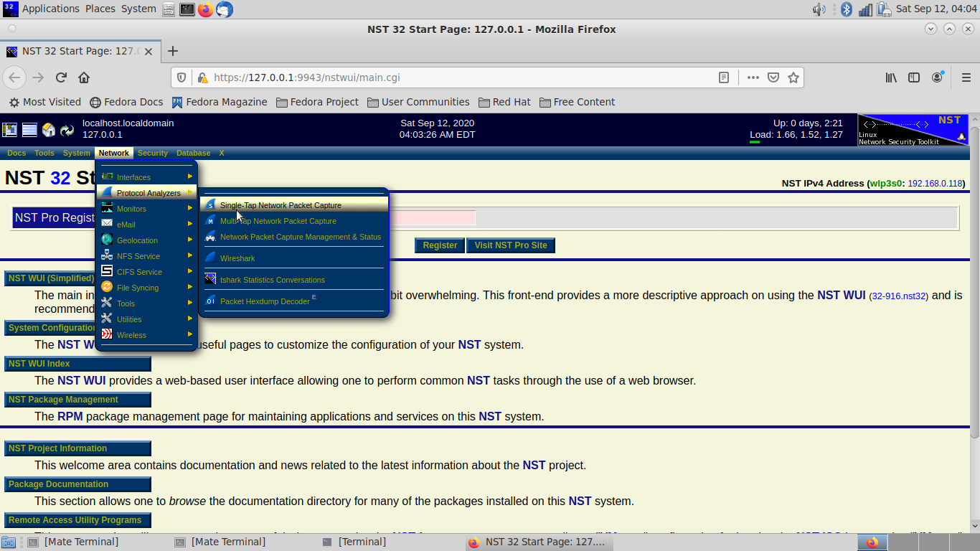Select Single-Tap Network Packet Capture
This screenshot has height=551, width=980.
pos(280,205)
